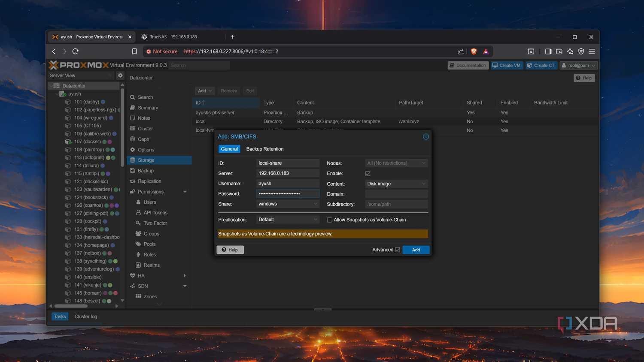Collapse the Permissions section arrow
Viewport: 644px width, 362px height.
185,192
